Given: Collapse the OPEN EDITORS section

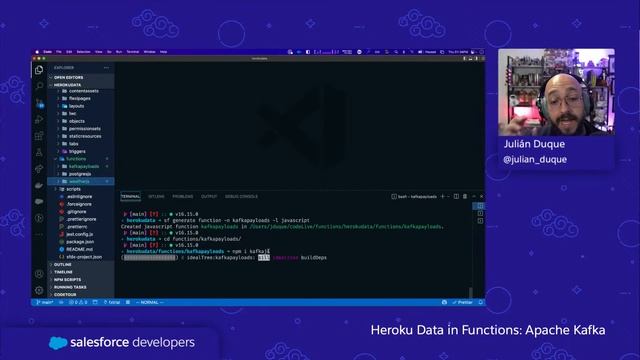Looking at the screenshot, I should coord(81,77).
